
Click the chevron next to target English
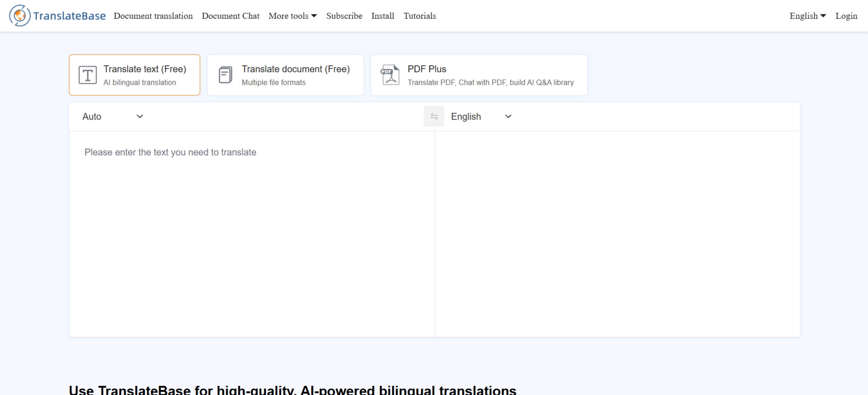coord(508,117)
